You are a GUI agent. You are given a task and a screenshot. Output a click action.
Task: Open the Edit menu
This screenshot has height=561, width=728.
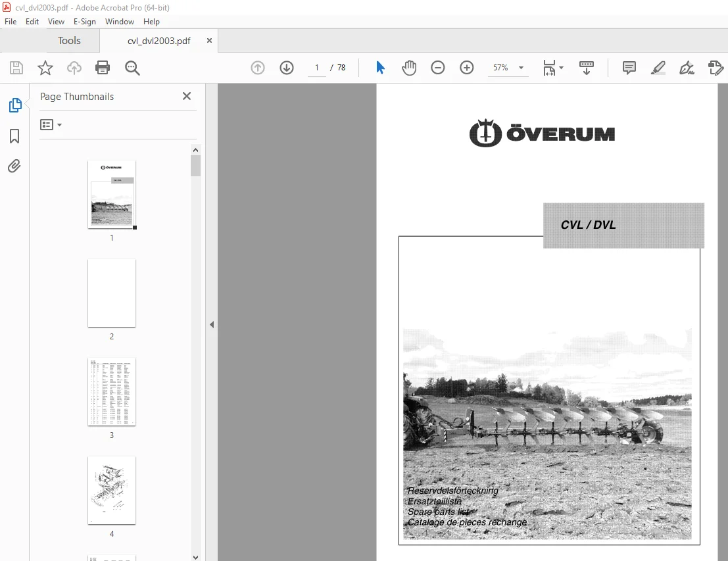[x=32, y=21]
